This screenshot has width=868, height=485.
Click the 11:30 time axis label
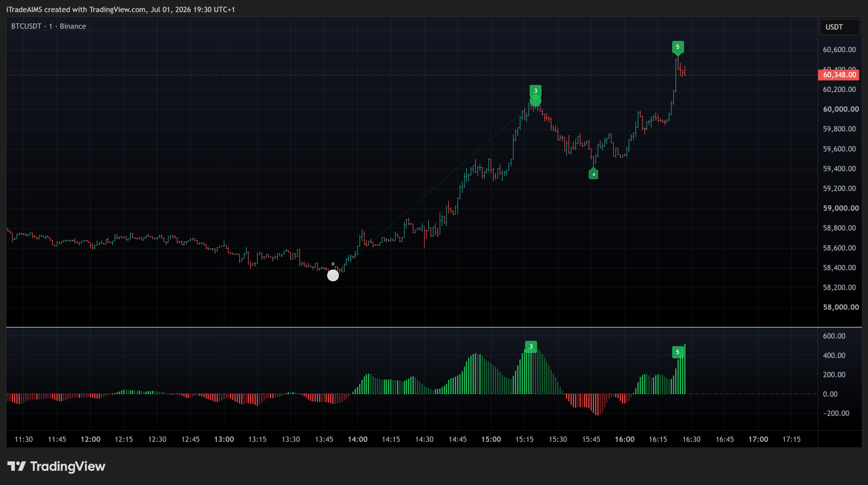click(x=24, y=439)
